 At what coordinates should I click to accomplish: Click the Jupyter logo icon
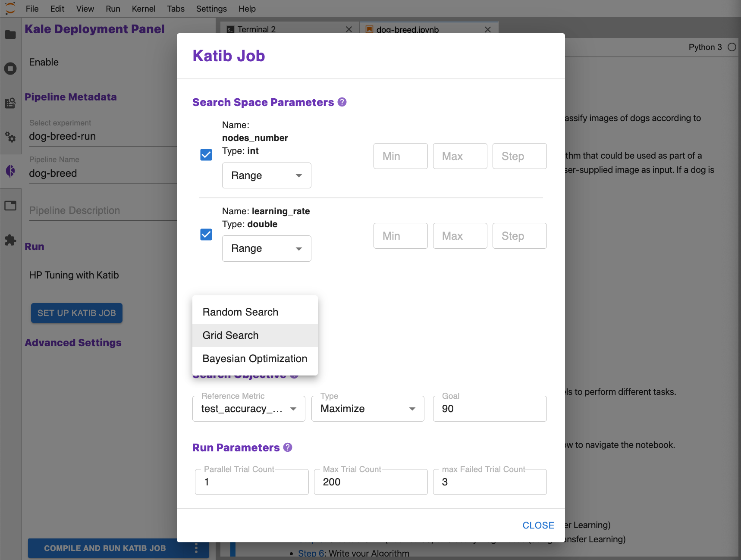tap(10, 8)
